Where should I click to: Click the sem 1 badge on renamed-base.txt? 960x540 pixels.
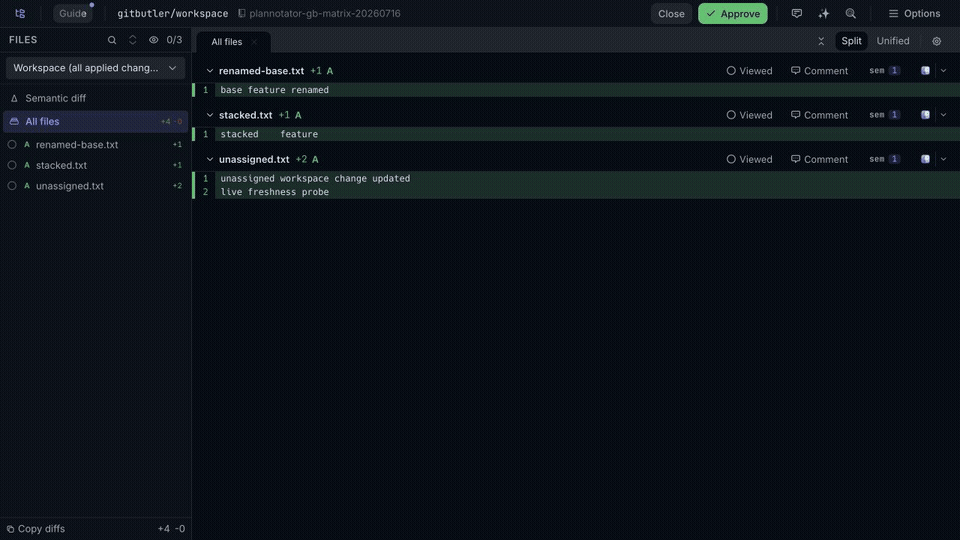[884, 70]
